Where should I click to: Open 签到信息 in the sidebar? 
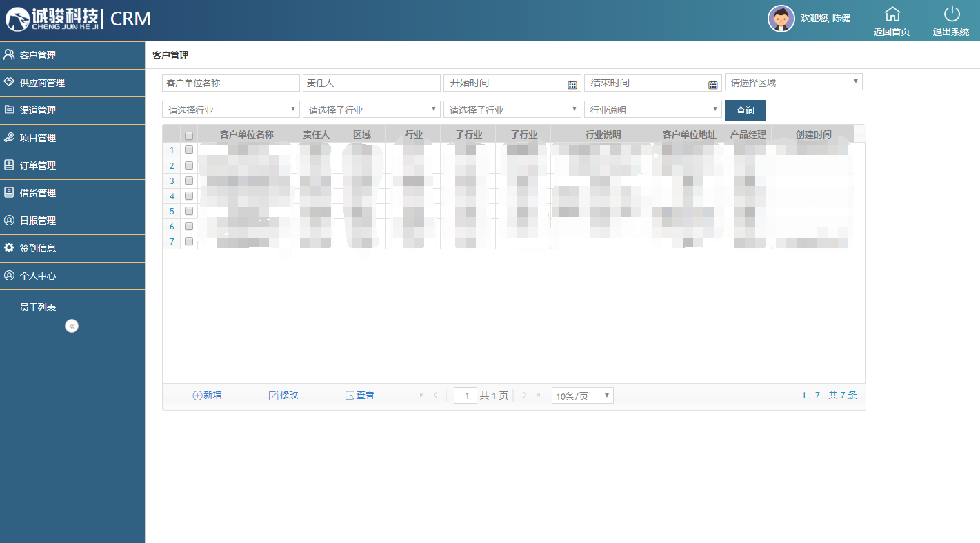point(72,248)
